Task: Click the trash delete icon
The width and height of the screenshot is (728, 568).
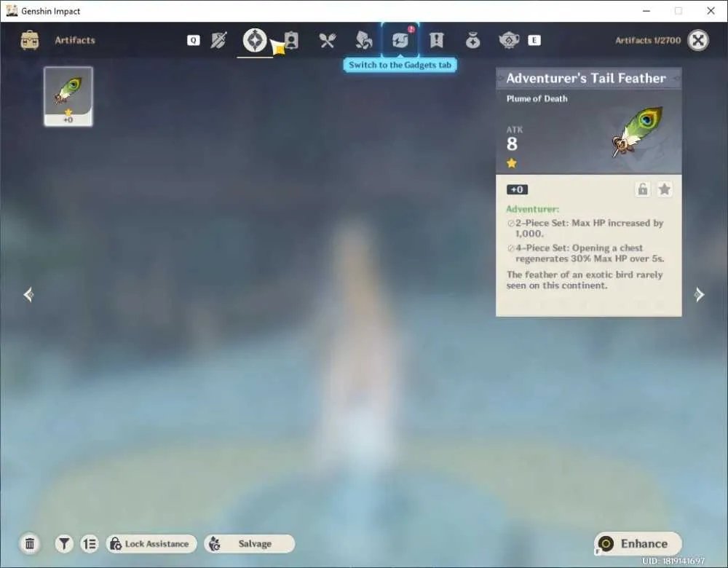Action: point(30,544)
